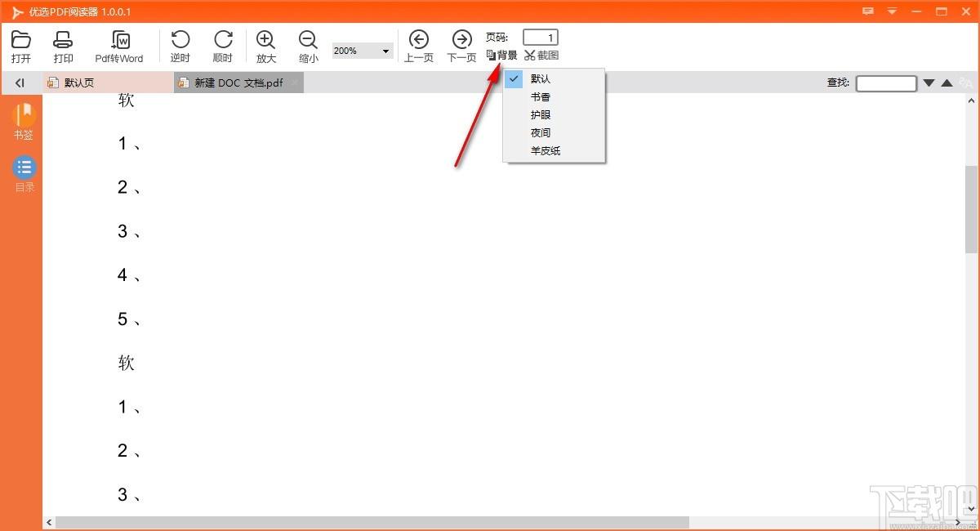
Task: Open a file with 打开 folder icon
Action: (21, 47)
